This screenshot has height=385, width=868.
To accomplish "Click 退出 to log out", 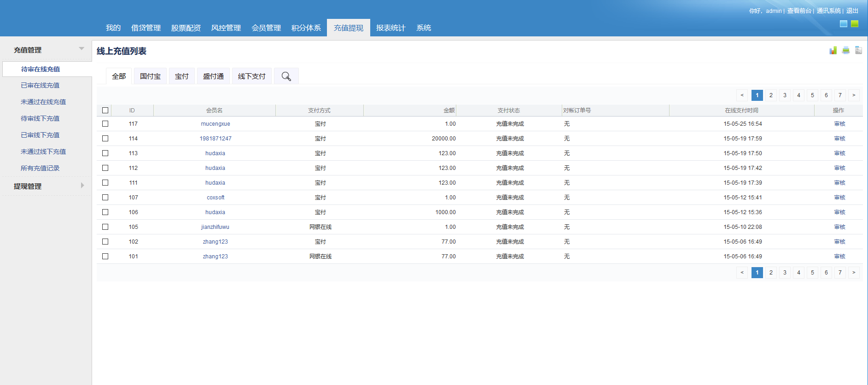I will tap(852, 11).
